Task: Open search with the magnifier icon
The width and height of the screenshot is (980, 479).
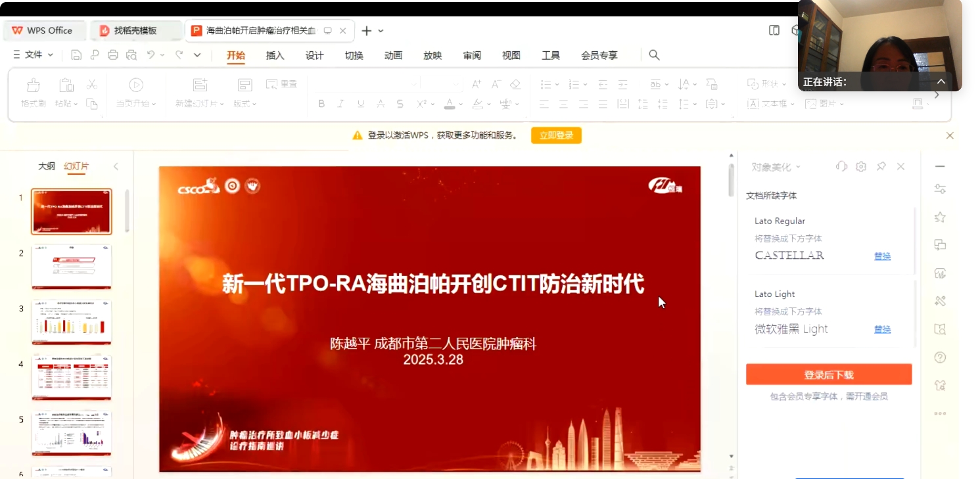Action: (653, 55)
